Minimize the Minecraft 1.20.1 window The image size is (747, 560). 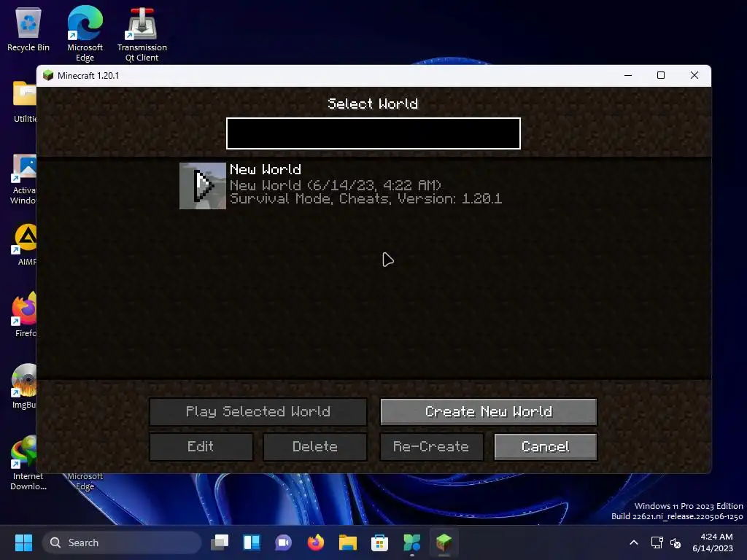coord(628,75)
